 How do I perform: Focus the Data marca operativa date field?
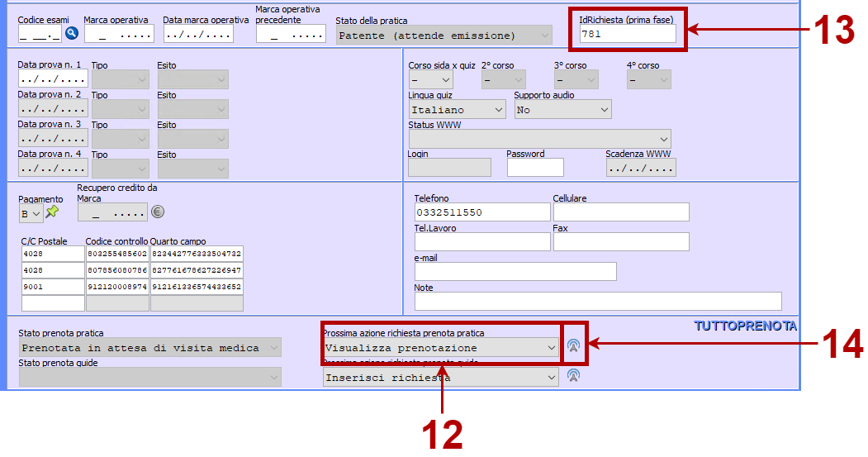point(198,34)
